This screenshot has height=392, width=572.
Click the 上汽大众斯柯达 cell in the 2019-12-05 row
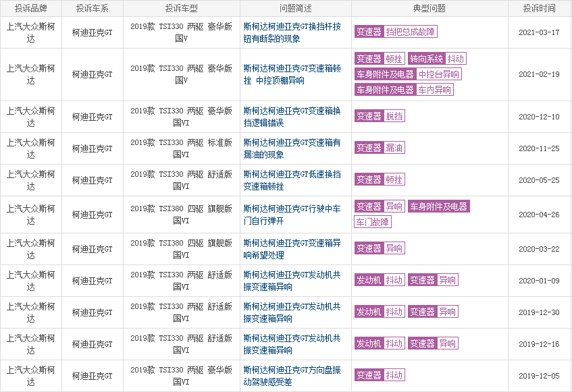pos(30,376)
